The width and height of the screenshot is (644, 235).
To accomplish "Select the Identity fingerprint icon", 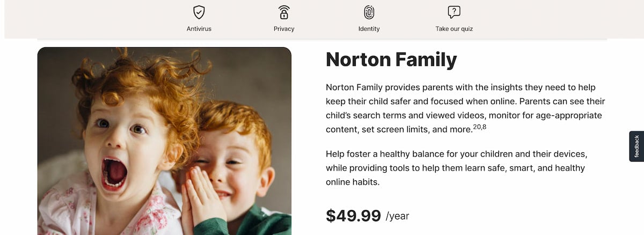I will 369,12.
